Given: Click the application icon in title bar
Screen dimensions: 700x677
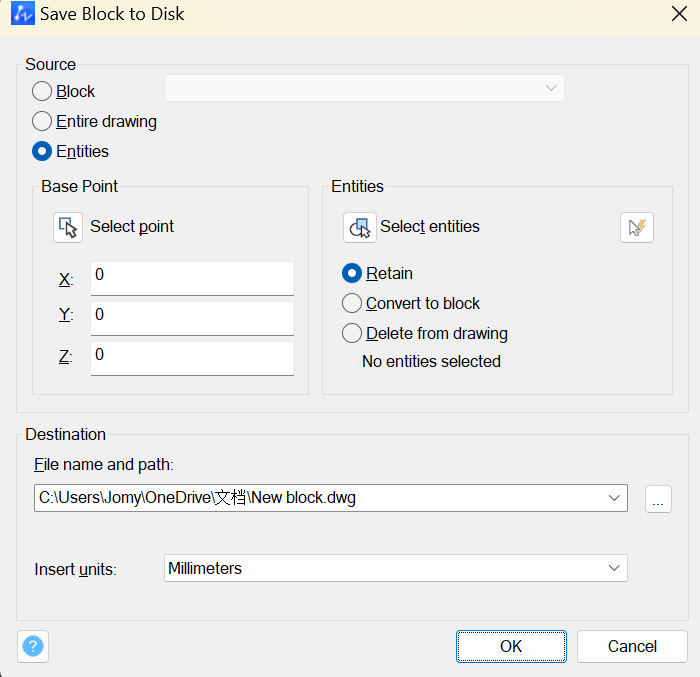Looking at the screenshot, I should tap(23, 13).
